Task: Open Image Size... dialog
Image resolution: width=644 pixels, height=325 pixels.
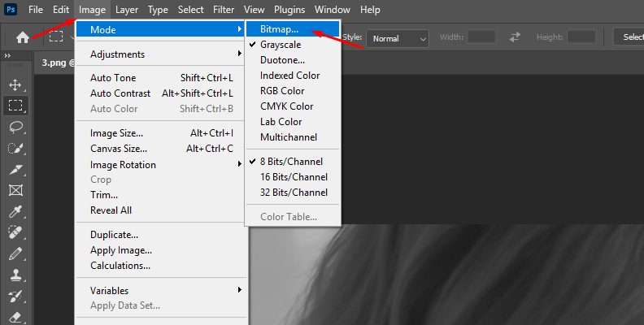Action: [x=162, y=133]
